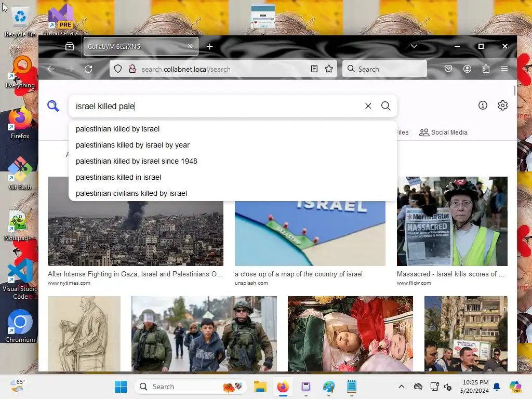This screenshot has width=532, height=399.
Task: Clear the search query text
Action: tap(368, 106)
